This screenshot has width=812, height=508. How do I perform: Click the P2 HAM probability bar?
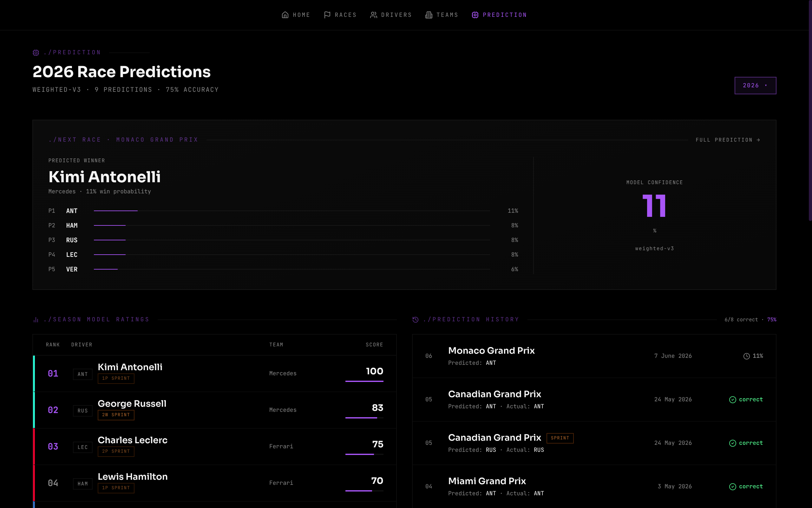[x=291, y=225]
